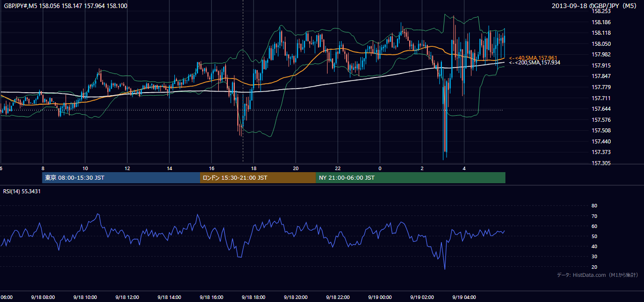Click price axis label 157.440
Screen dimensions: 644x302
[x=601, y=141]
